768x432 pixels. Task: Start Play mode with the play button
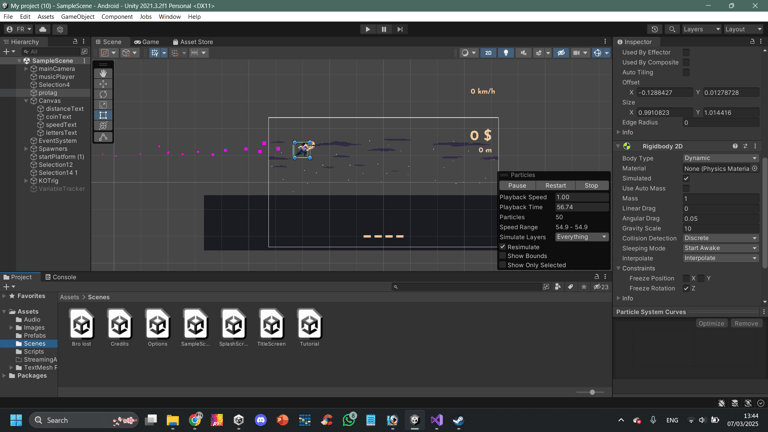367,29
